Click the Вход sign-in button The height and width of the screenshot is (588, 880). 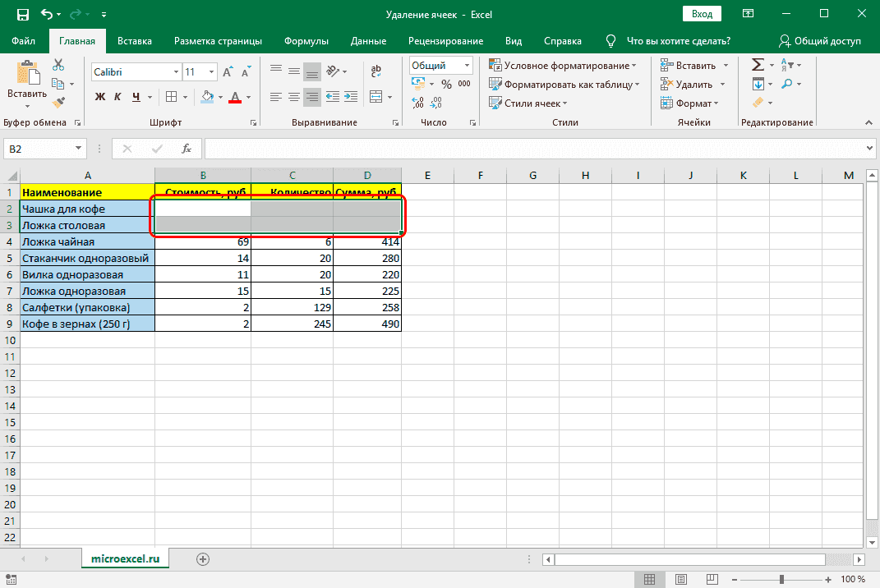tap(701, 14)
